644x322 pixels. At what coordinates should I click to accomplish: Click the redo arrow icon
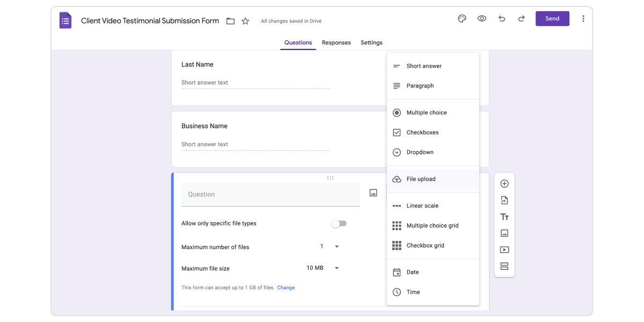point(521,19)
